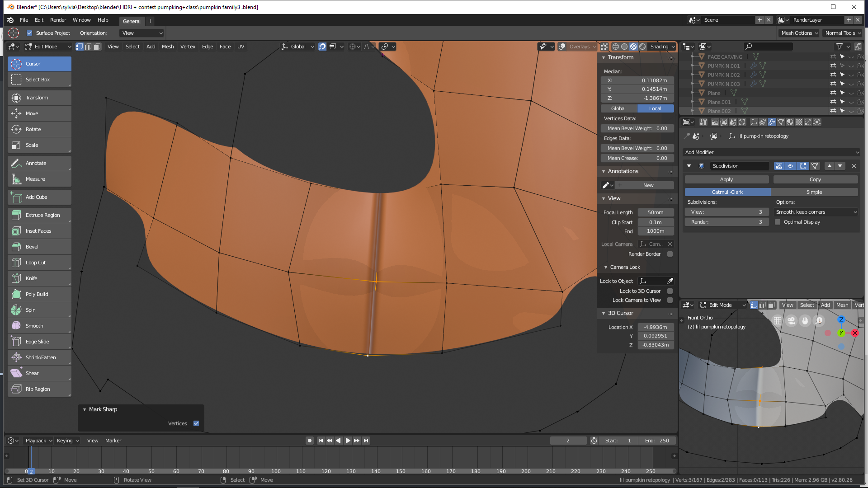This screenshot has height=488, width=868.
Task: Enable the Optimal Display checkbox
Action: pyautogui.click(x=778, y=222)
